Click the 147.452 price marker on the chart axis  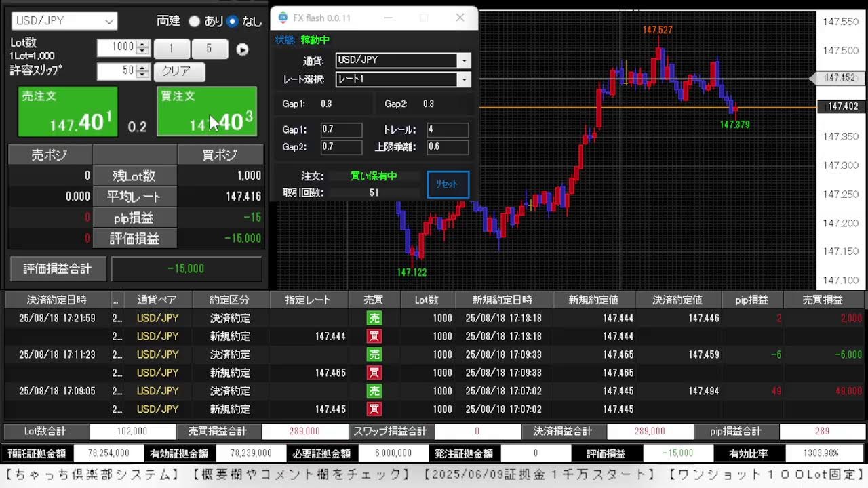pos(839,78)
